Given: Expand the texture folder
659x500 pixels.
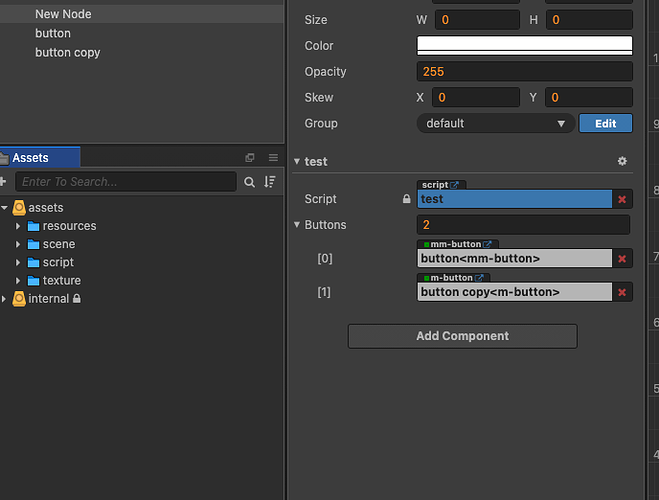Looking at the screenshot, I should (x=18, y=281).
